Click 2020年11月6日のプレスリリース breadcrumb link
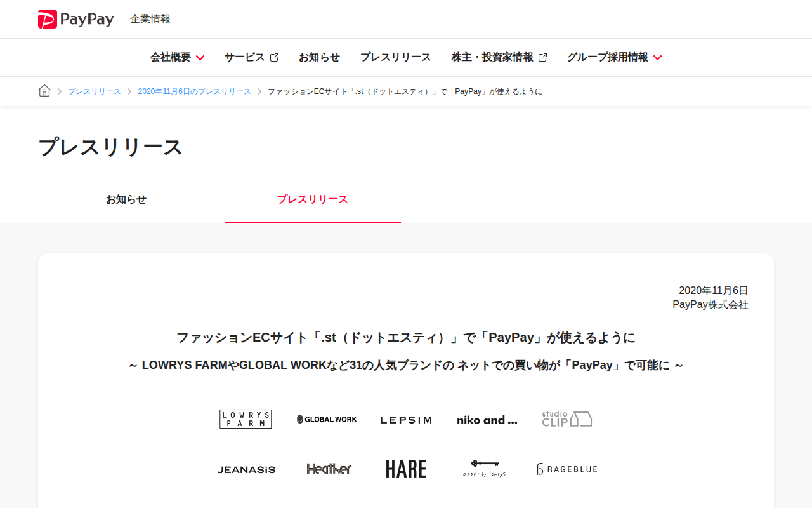Image resolution: width=812 pixels, height=508 pixels. (195, 91)
